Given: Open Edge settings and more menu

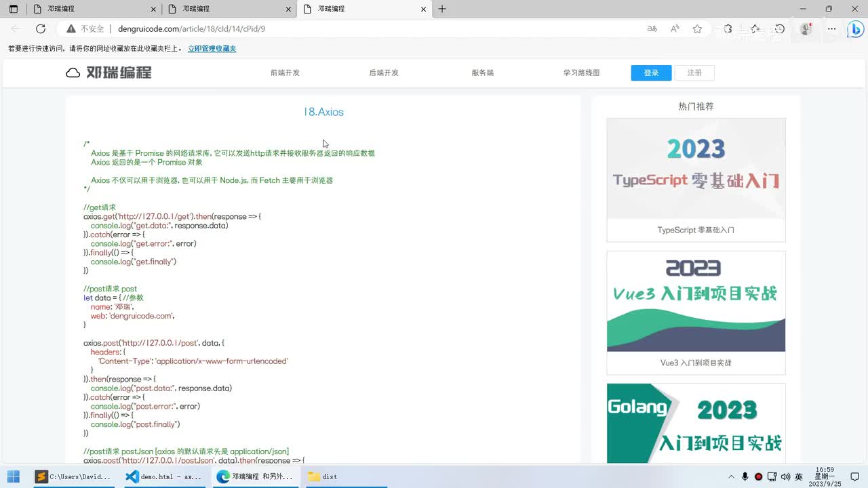Looking at the screenshot, I should click(x=832, y=29).
